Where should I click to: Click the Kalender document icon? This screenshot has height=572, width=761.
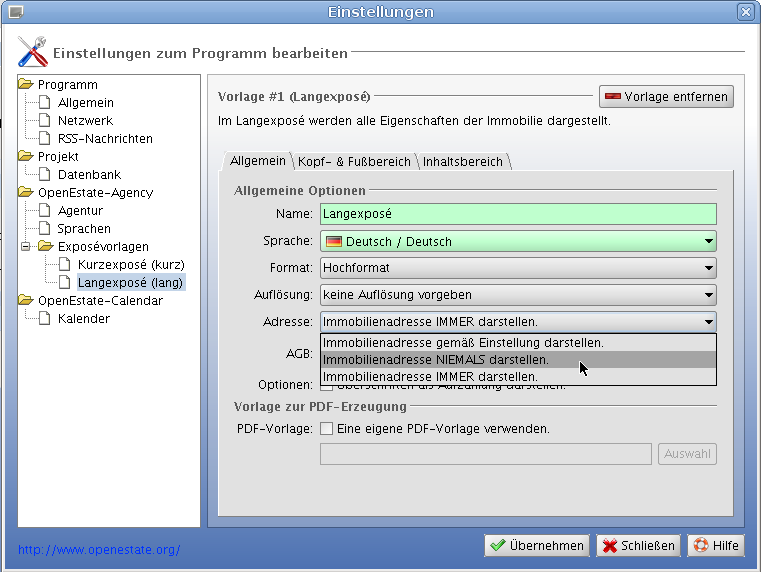coord(45,319)
